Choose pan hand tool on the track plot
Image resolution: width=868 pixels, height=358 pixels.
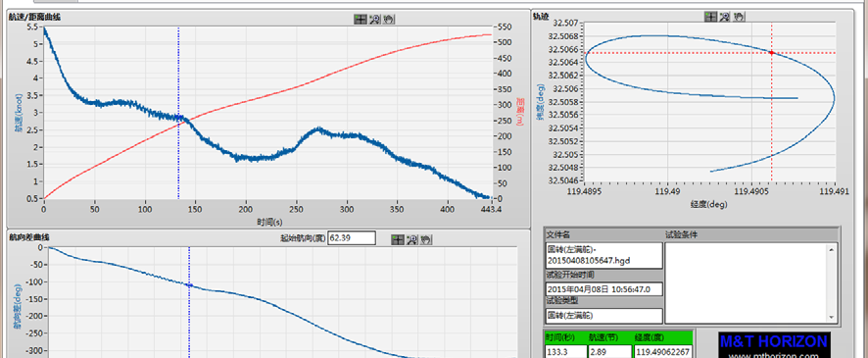[739, 17]
